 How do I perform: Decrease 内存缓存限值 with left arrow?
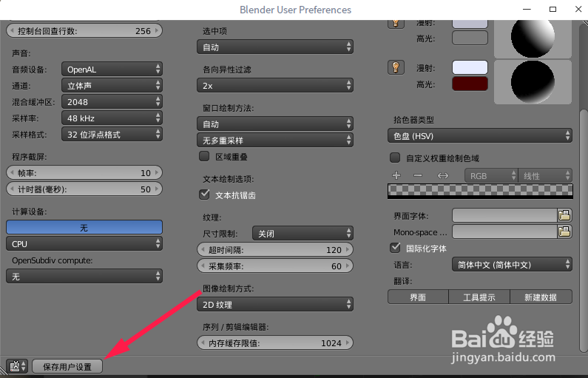point(203,342)
